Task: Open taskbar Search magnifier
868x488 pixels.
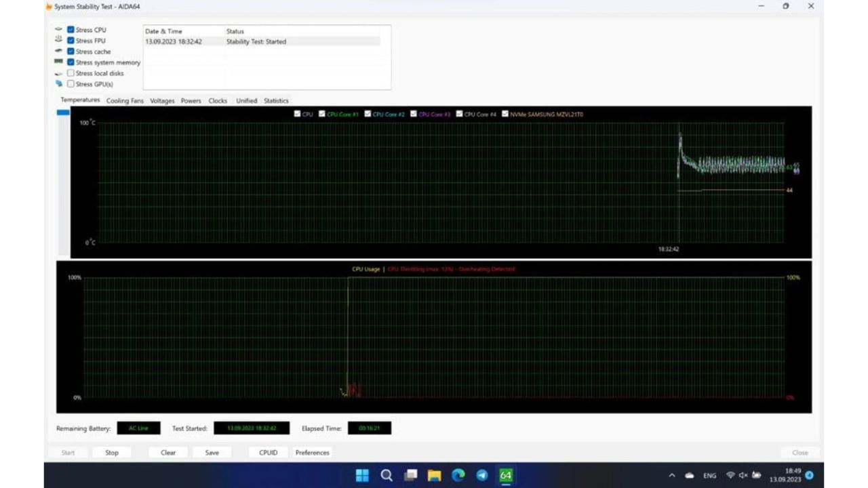Action: tap(387, 475)
